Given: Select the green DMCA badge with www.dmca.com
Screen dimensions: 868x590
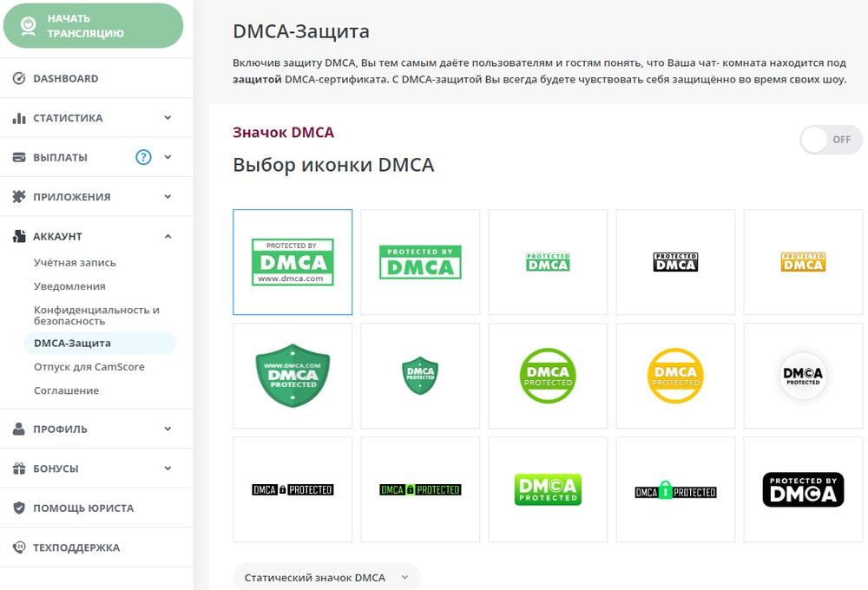Looking at the screenshot, I should click(293, 262).
